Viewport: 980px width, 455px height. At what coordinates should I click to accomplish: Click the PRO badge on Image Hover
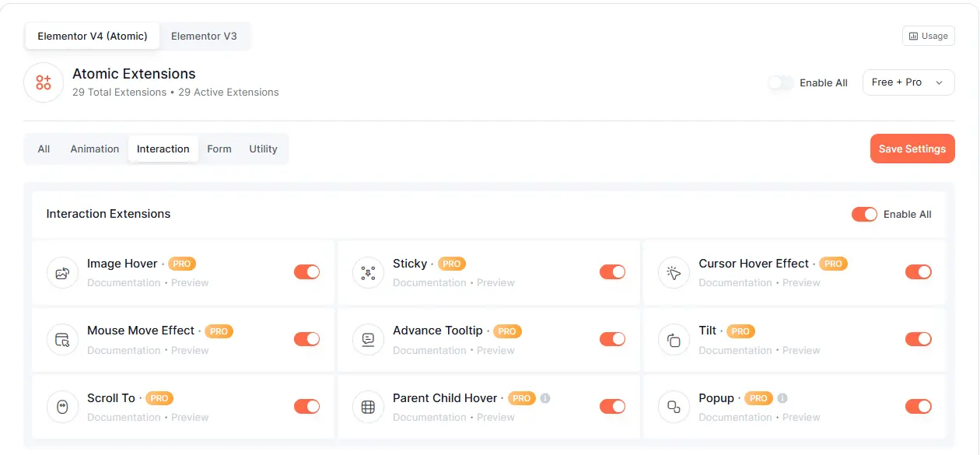(x=182, y=264)
